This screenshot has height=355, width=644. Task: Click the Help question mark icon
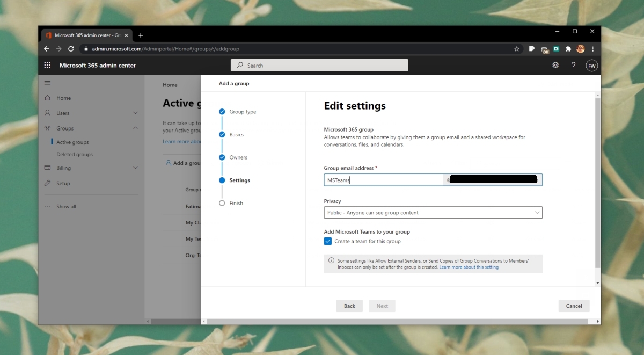coord(573,65)
